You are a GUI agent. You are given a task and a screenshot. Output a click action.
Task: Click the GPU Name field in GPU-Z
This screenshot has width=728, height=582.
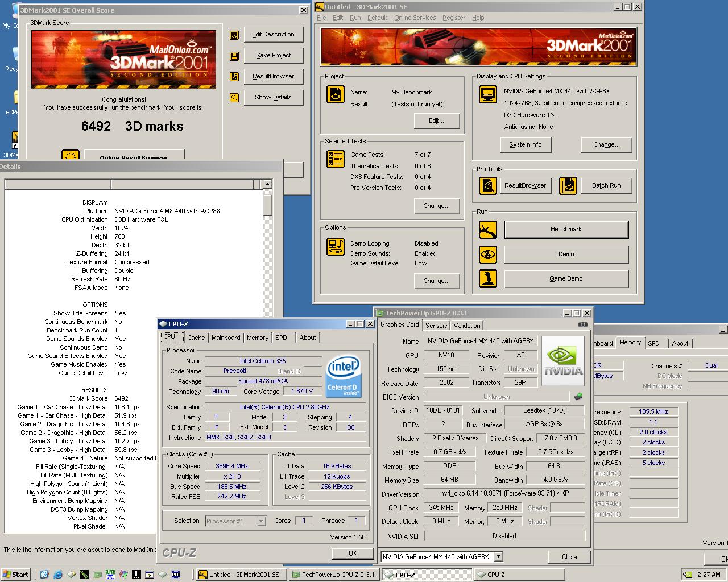click(x=481, y=341)
